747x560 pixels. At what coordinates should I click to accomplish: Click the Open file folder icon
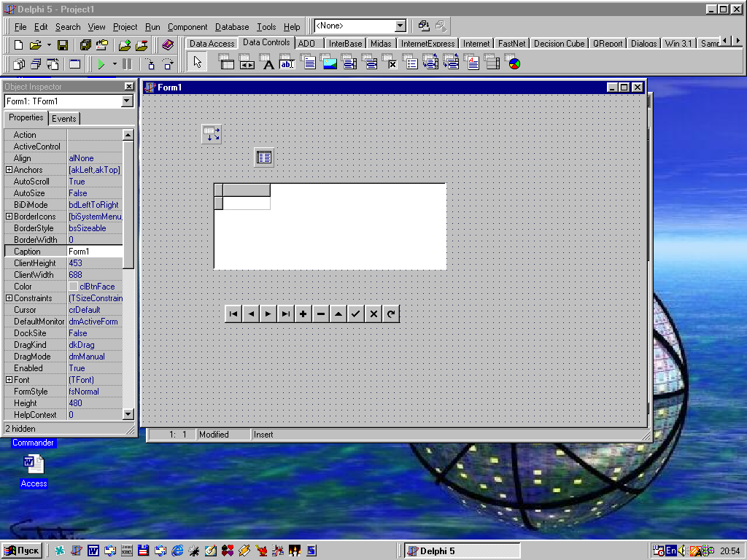[x=36, y=44]
